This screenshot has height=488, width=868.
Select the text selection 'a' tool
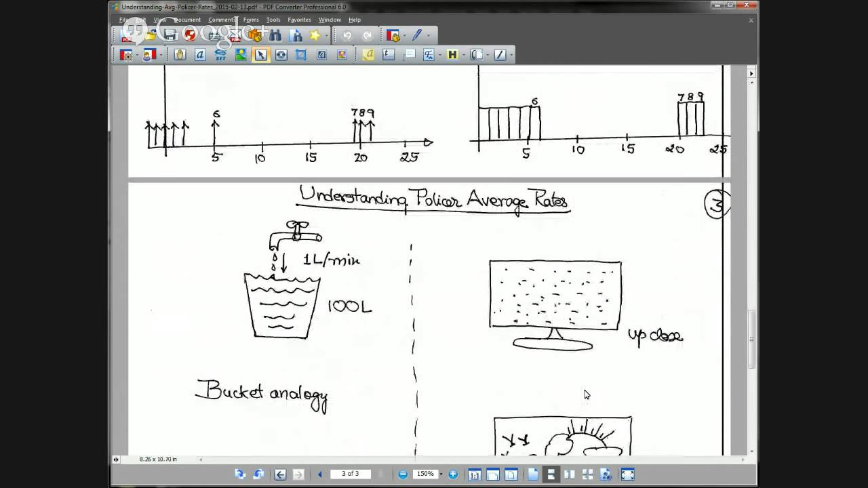pyautogui.click(x=200, y=55)
